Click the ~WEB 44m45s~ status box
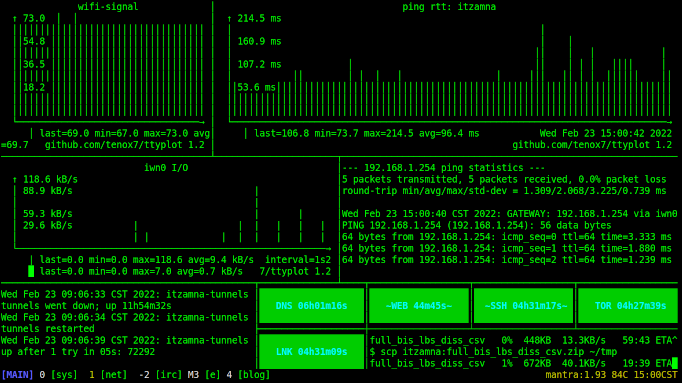Screen dimensions: 682x383 point(419,306)
